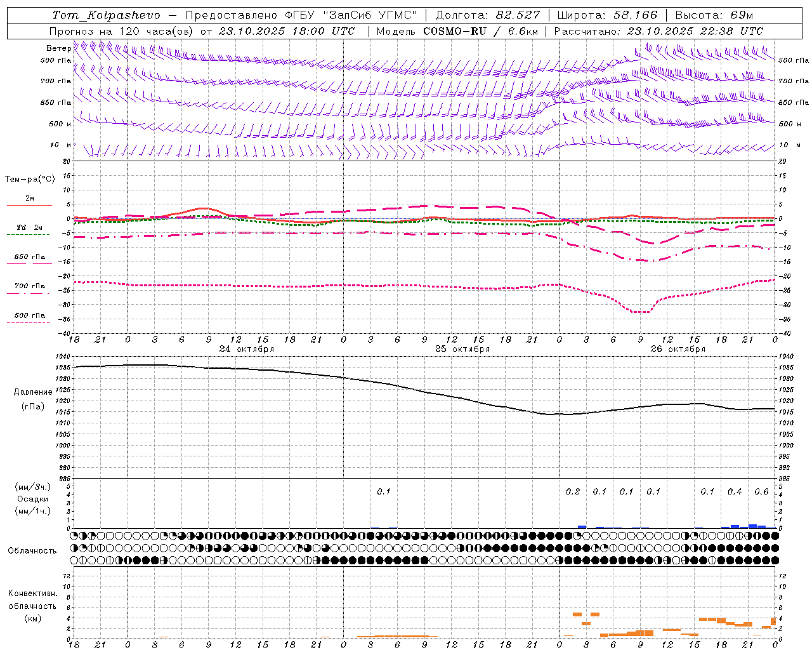Click the 'Высота: 69м' elevation value
The height and width of the screenshot is (650, 812).
point(714,15)
